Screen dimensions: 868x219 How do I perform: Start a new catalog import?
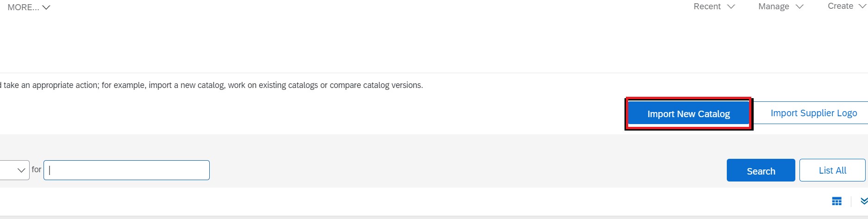(x=688, y=114)
